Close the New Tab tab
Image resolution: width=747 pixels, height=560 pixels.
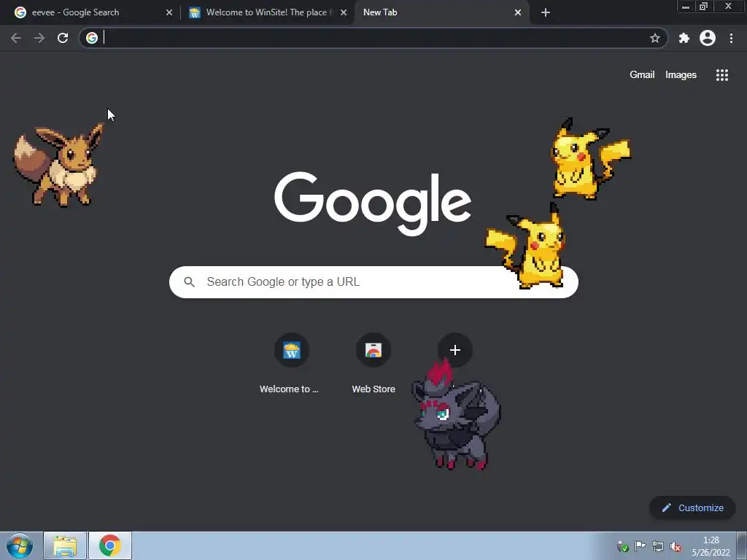tap(518, 12)
